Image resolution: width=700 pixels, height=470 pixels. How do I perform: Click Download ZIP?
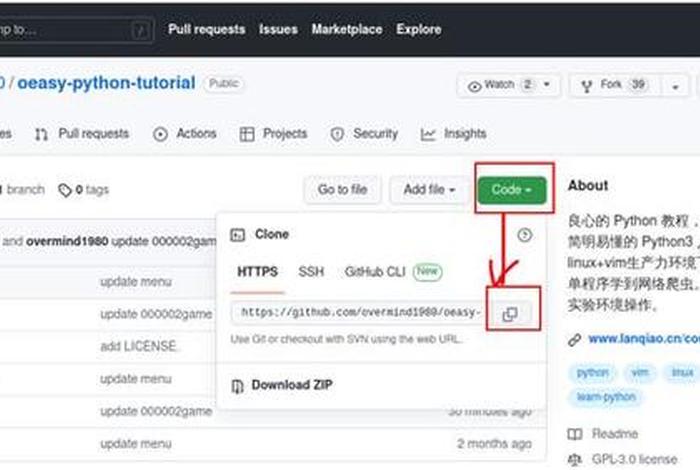[x=292, y=385]
